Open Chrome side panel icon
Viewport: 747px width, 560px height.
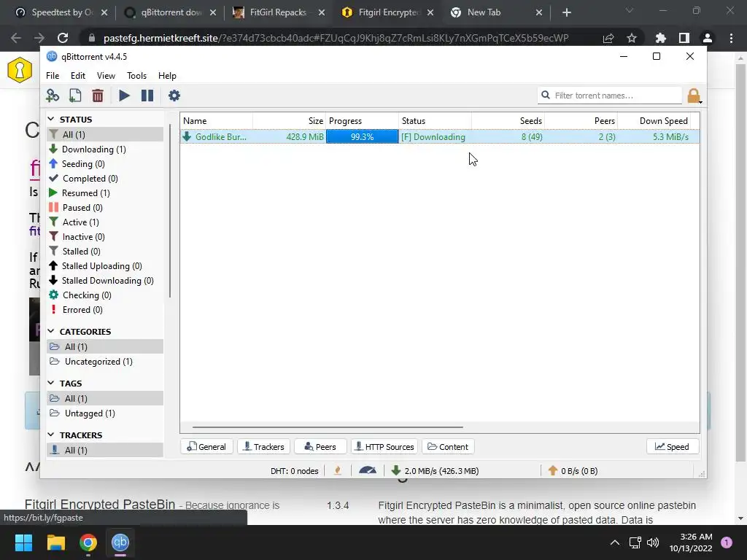pyautogui.click(x=684, y=38)
